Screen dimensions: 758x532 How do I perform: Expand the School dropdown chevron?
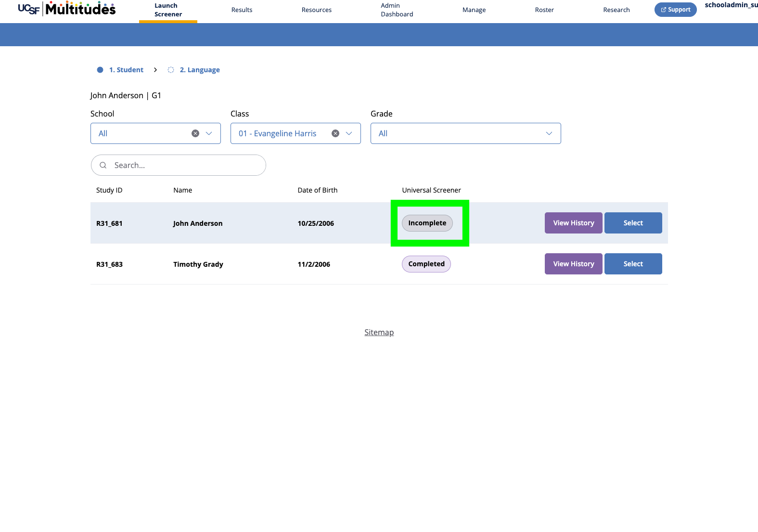pos(209,133)
